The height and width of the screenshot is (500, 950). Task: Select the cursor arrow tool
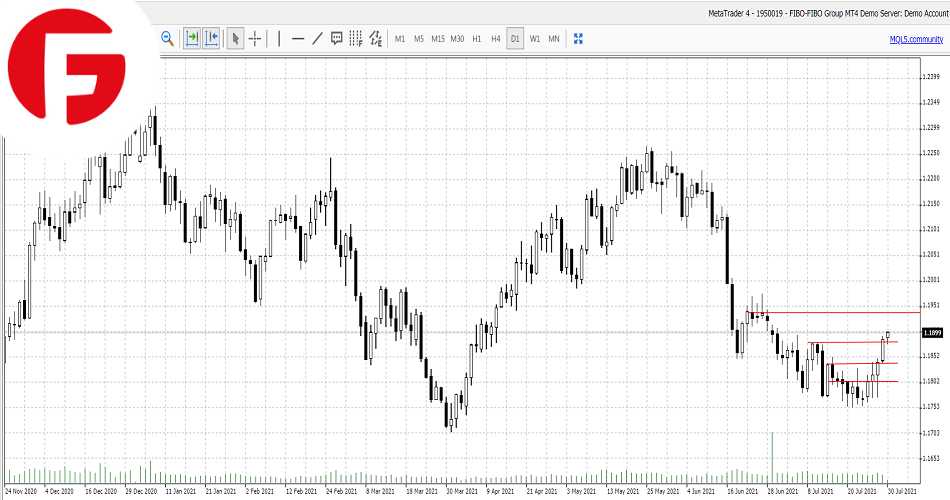point(235,39)
